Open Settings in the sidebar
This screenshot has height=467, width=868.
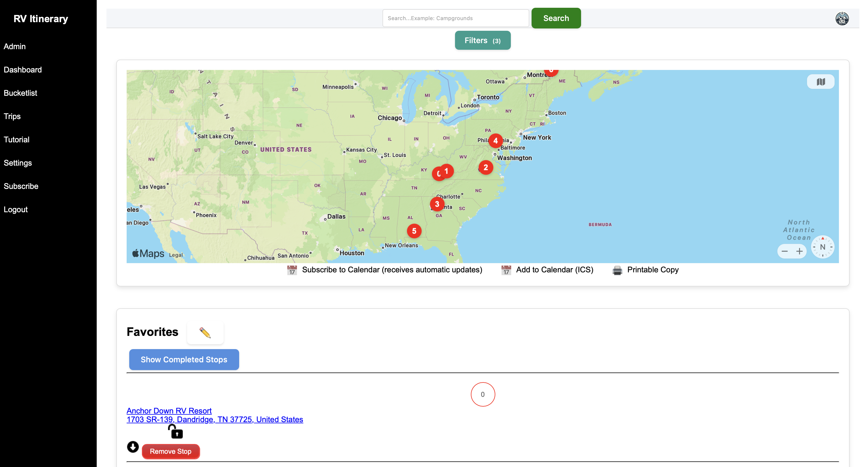pos(18,163)
